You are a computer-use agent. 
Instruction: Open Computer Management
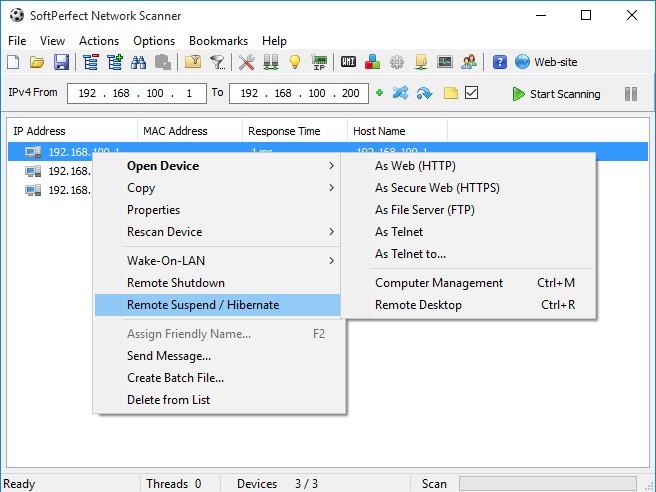pyautogui.click(x=469, y=283)
